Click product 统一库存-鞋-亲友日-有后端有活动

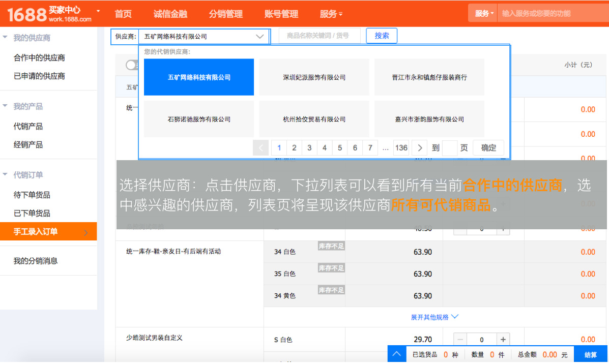coord(173,252)
